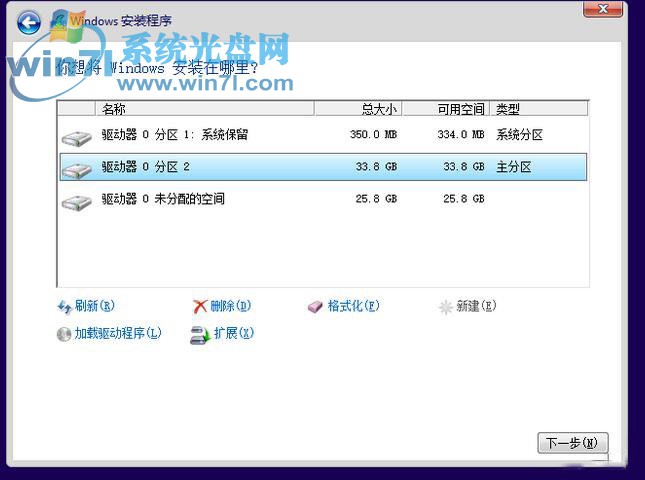Click the star icon beside 新建
The height and width of the screenshot is (480, 645).
(445, 307)
